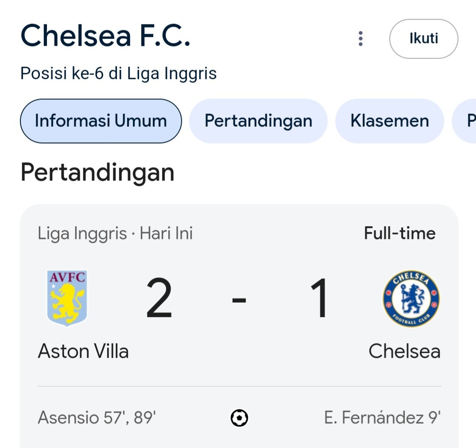
Task: Click the Full-time match status
Action: point(400,233)
